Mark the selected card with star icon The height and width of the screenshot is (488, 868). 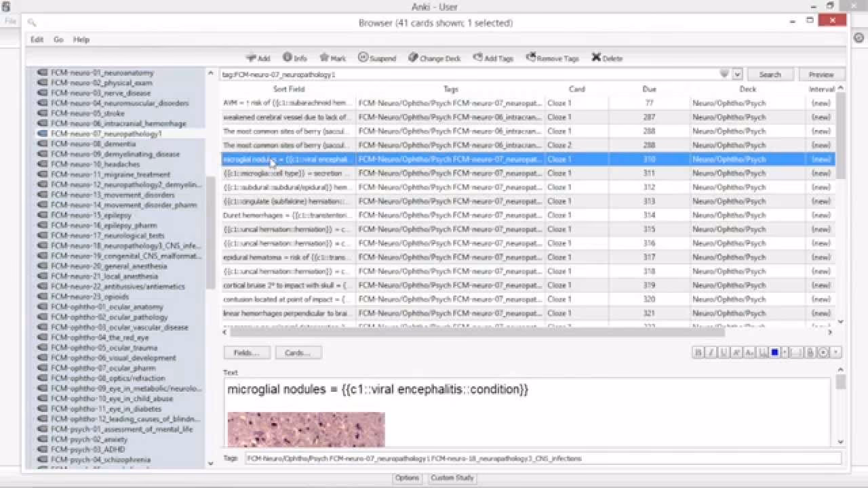click(332, 58)
